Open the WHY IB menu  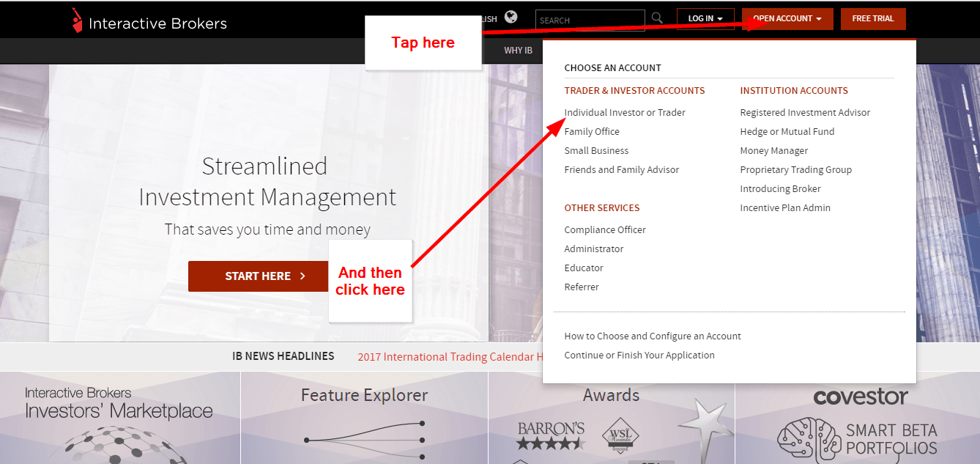pos(518,51)
